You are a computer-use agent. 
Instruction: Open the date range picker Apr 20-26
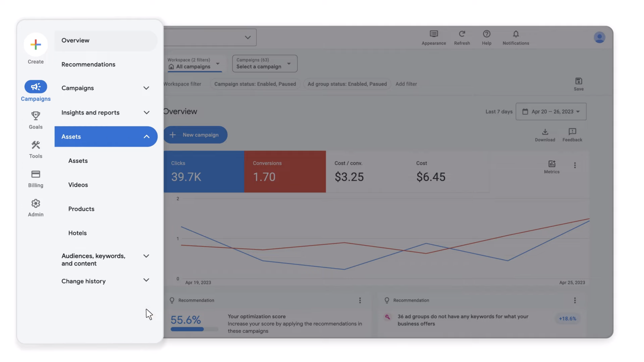click(551, 112)
